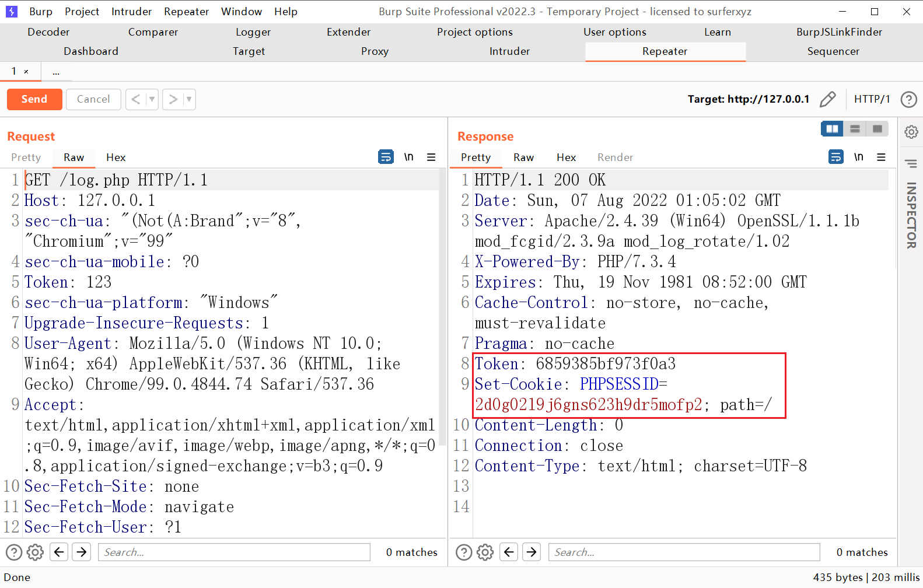
Task: Switch to the Comparer tab
Action: pos(153,32)
